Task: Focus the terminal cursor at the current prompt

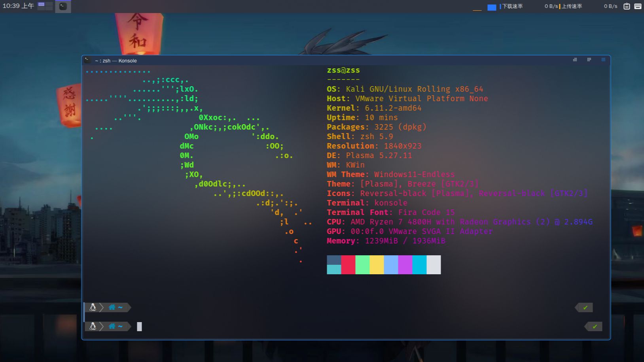Action: click(x=139, y=326)
